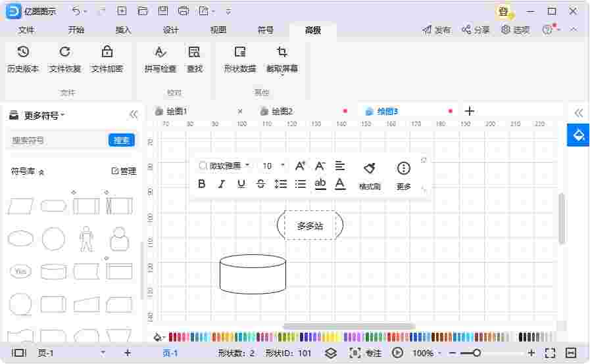Click the Search (搜索) button

pos(122,140)
